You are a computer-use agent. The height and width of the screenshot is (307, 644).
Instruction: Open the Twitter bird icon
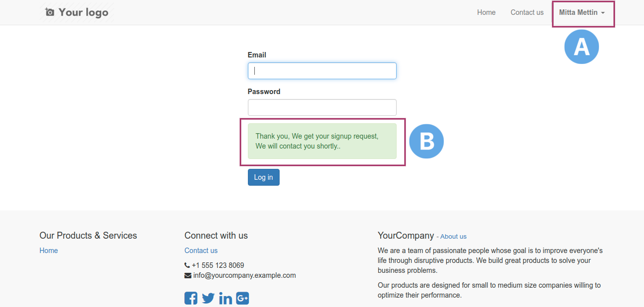[208, 298]
